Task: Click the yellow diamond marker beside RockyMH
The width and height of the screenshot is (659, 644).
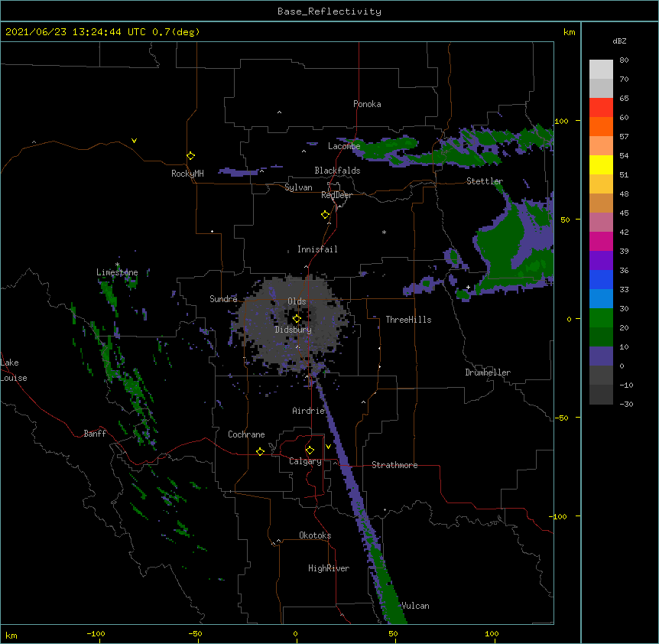Action: click(x=191, y=156)
